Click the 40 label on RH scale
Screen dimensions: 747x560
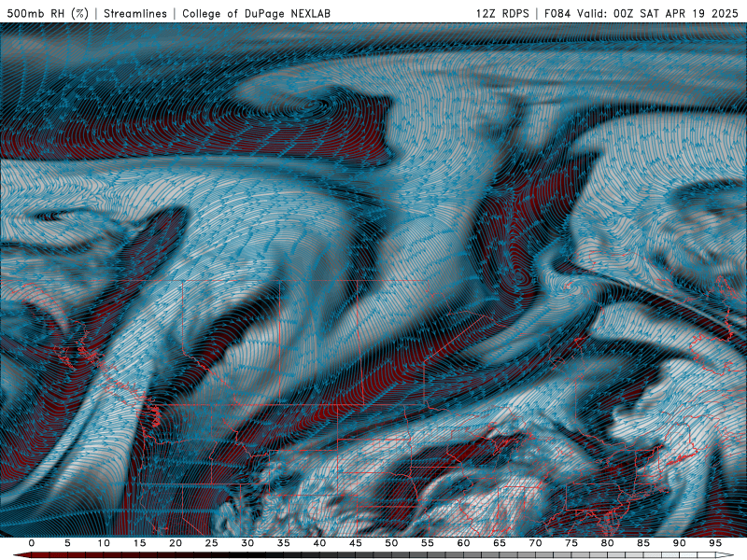(x=319, y=543)
